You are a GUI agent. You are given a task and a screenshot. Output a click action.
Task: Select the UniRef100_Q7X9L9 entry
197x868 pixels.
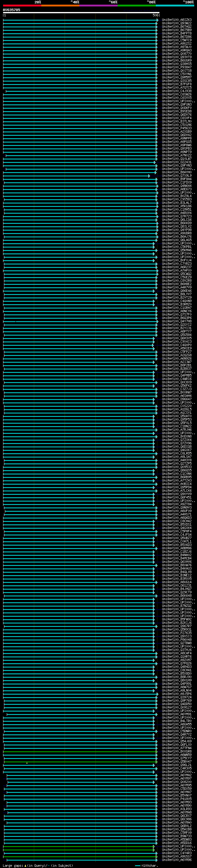point(177,176)
